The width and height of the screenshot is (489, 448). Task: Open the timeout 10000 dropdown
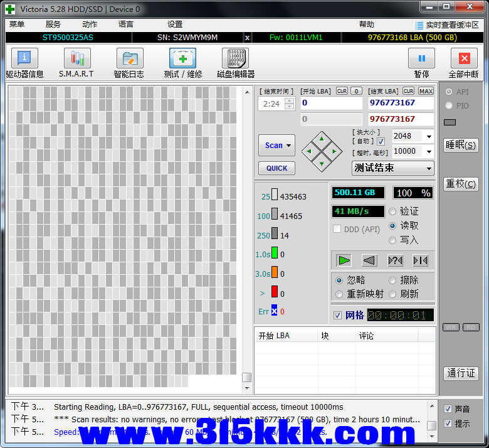(x=429, y=152)
